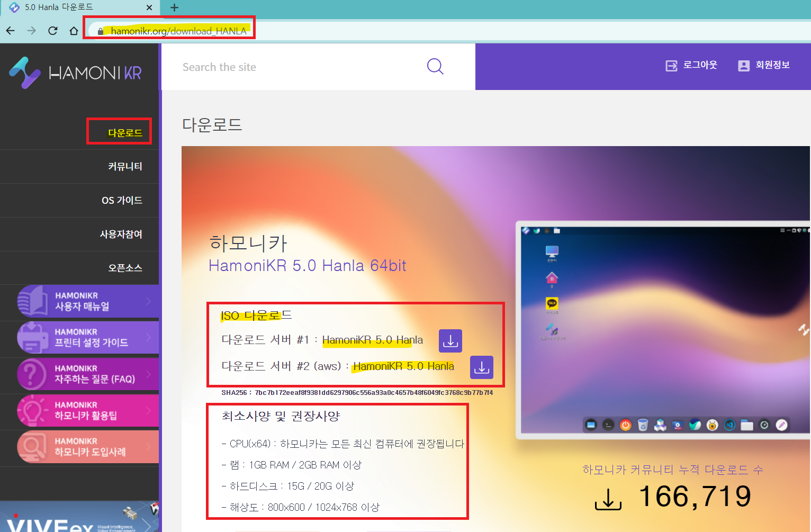Click the cumulative download arrow icon
The width and height of the screenshot is (811, 532).
coord(608,499)
